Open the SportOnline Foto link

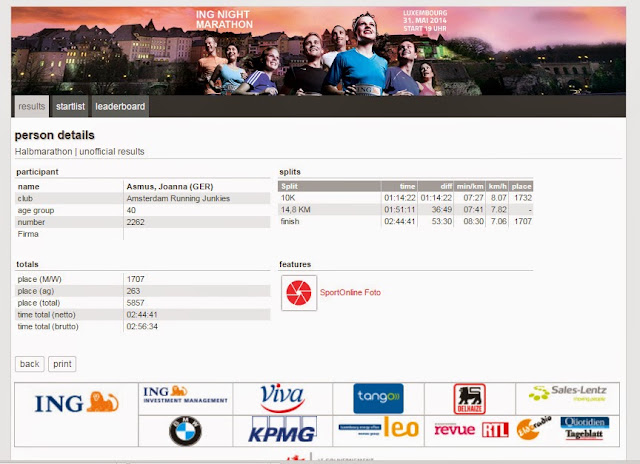[x=350, y=293]
